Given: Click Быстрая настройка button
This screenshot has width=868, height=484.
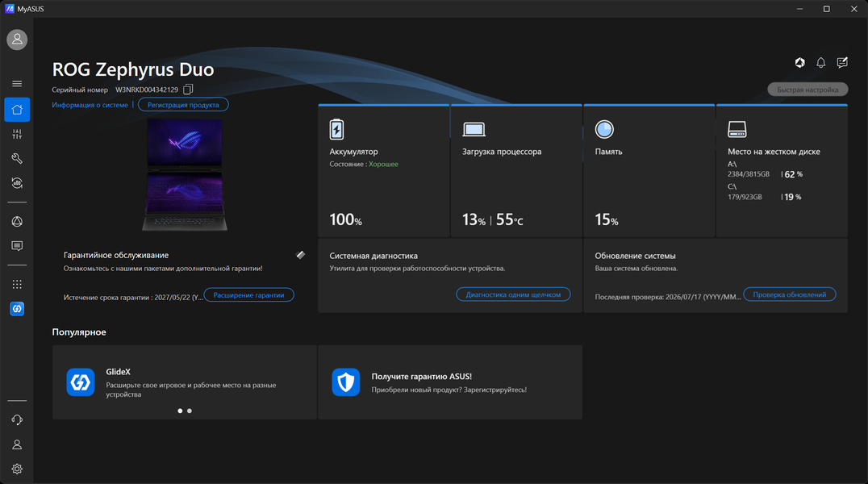Looking at the screenshot, I should pyautogui.click(x=807, y=90).
